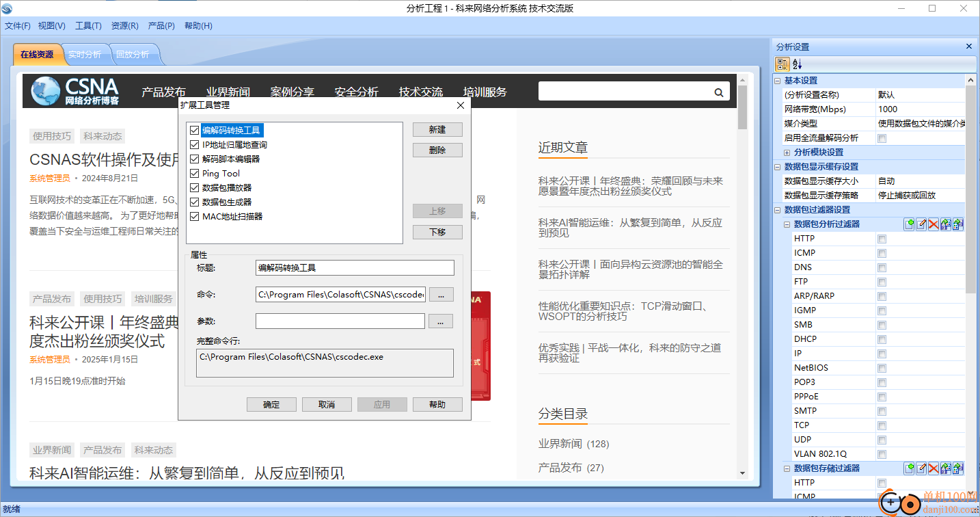
Task: Export filters icon in 数据包存储过滤器 header
Action: point(958,468)
